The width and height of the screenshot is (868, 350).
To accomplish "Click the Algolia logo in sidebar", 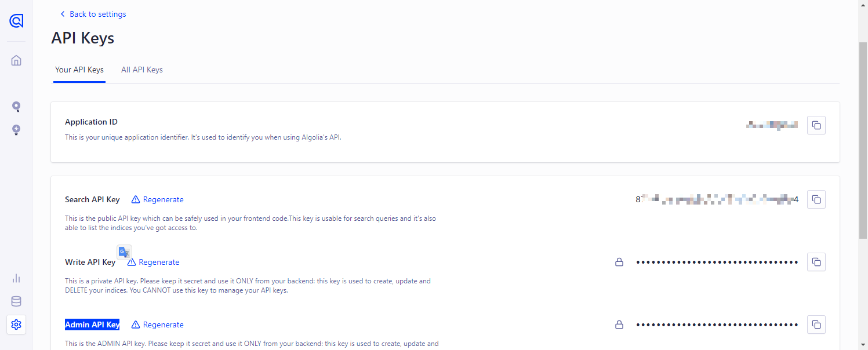I will point(16,21).
